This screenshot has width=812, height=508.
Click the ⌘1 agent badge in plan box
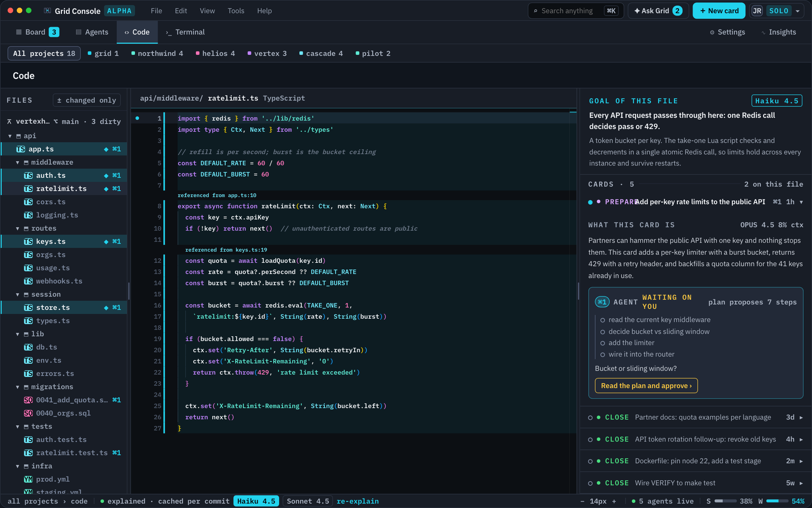(x=602, y=302)
